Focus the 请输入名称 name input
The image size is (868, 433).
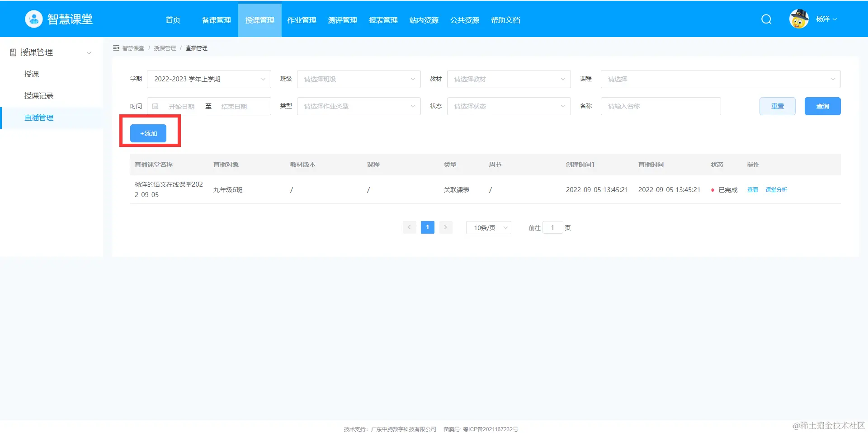(660, 106)
